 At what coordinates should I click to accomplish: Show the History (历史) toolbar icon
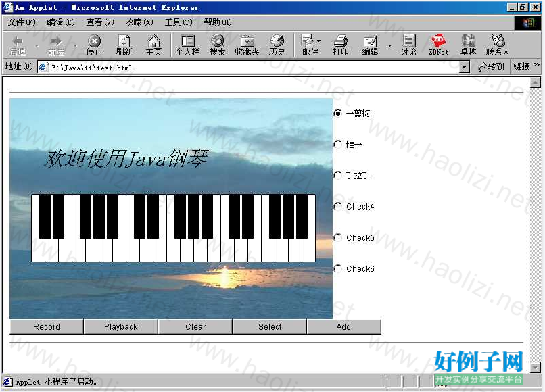[277, 45]
